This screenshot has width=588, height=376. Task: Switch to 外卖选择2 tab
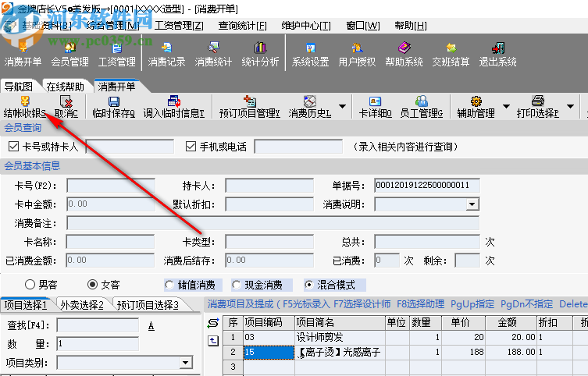[x=82, y=305]
